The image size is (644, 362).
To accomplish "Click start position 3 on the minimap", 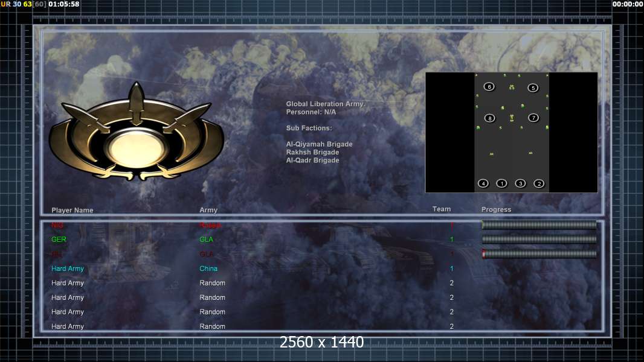I will click(520, 183).
